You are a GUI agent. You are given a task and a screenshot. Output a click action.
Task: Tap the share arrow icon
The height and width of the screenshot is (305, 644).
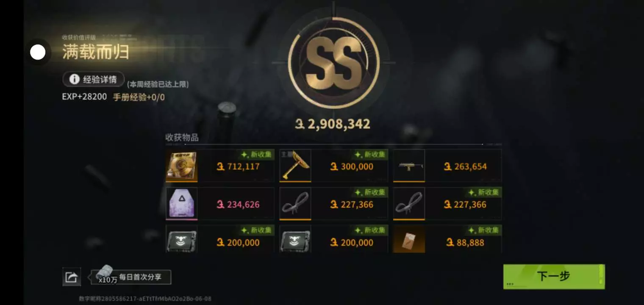point(72,277)
